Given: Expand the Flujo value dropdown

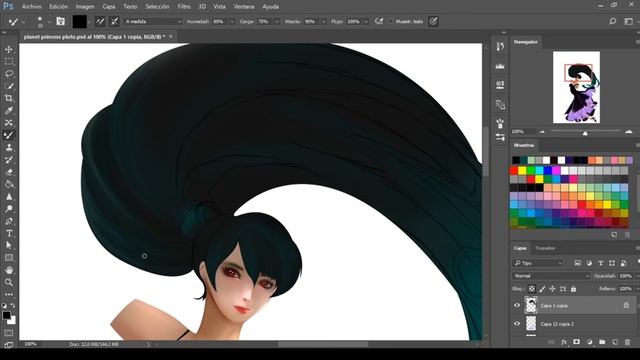Looking at the screenshot, I should click(x=366, y=21).
